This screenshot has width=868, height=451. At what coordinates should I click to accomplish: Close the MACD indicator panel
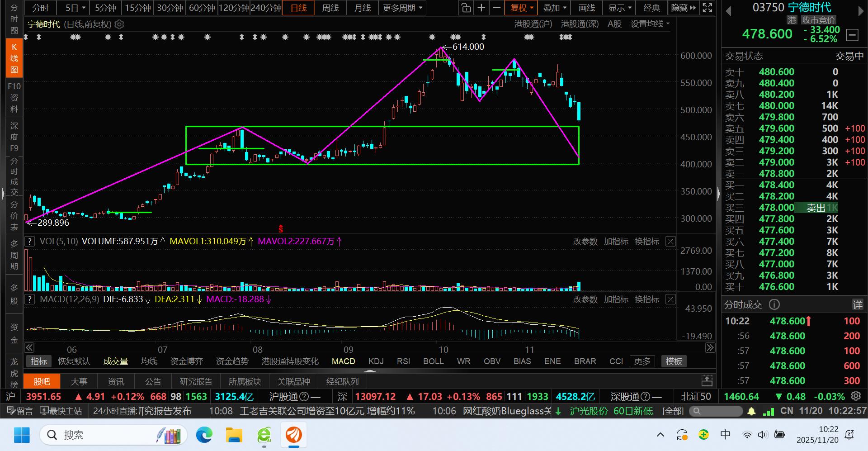point(671,299)
